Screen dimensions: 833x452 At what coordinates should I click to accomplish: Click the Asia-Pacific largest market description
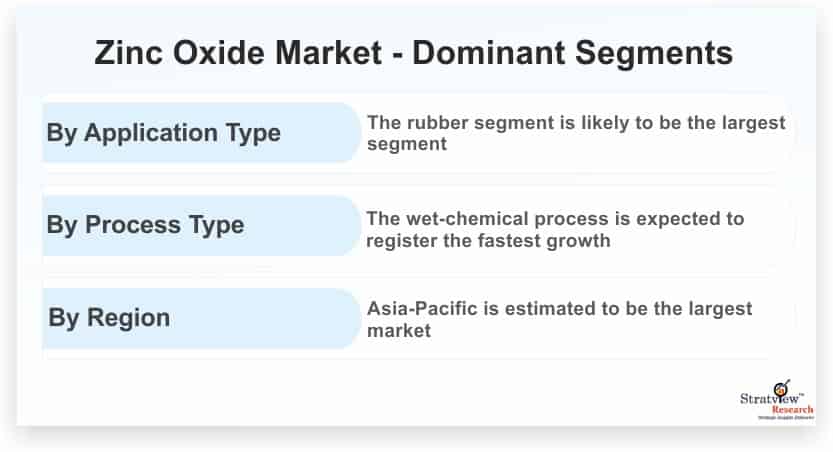tap(559, 319)
